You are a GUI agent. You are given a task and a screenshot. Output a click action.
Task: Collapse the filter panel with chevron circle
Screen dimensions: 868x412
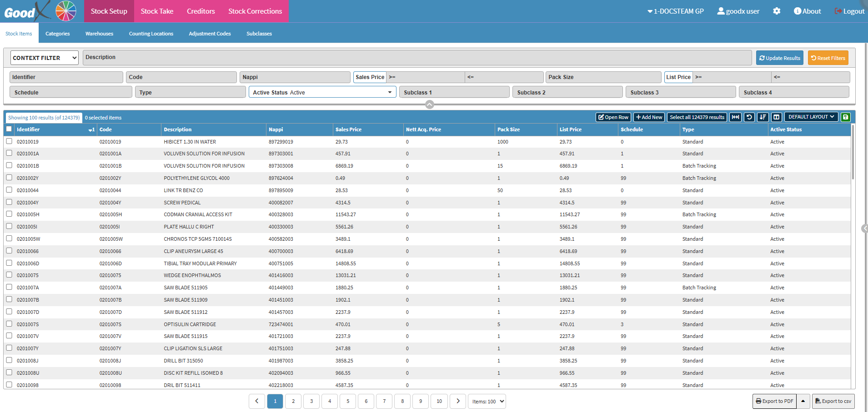[429, 105]
